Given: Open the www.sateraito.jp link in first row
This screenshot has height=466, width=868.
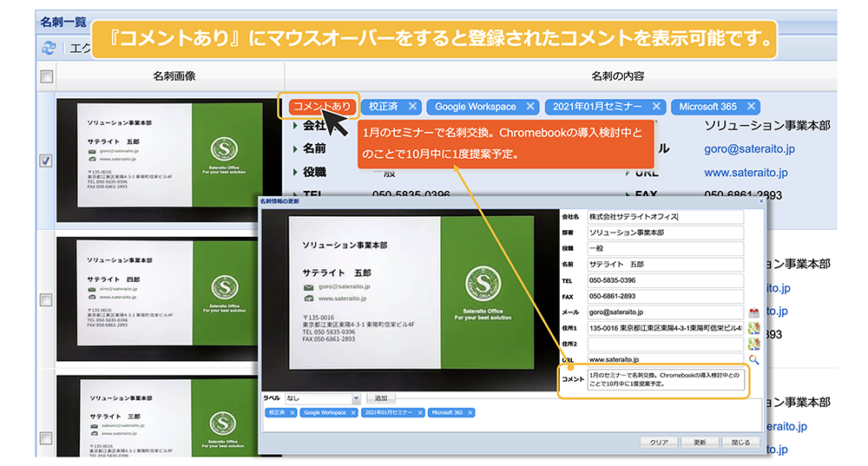Looking at the screenshot, I should (746, 173).
